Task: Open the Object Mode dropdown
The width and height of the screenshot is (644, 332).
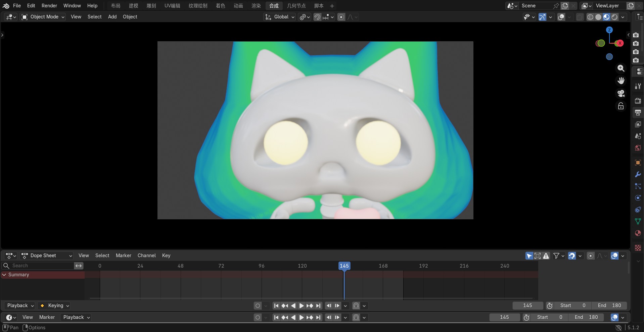Action: click(x=43, y=17)
